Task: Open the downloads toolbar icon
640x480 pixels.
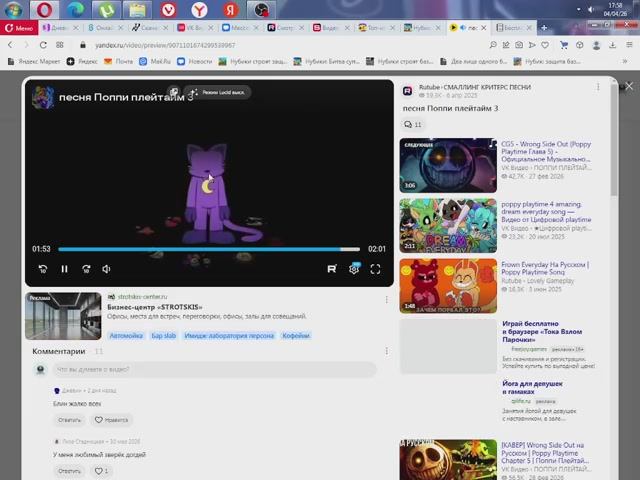Action: pyautogui.click(x=612, y=45)
